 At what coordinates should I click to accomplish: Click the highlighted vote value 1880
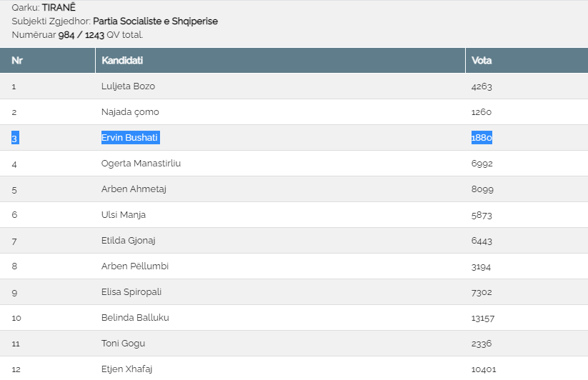[482, 138]
